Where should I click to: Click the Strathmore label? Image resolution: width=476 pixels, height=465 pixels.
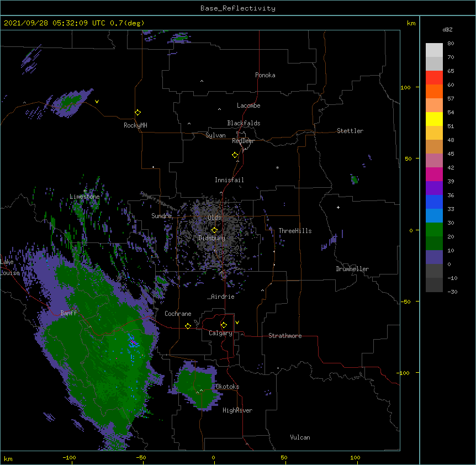click(285, 336)
